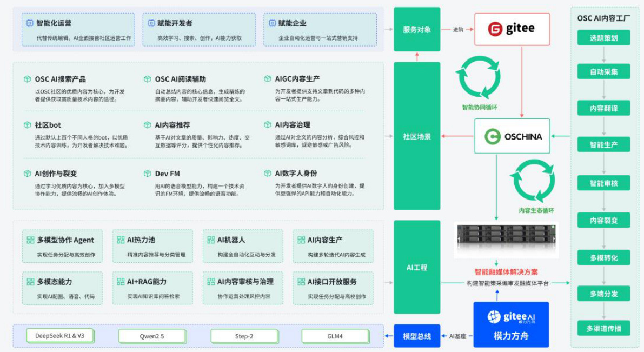Click the 内容翻译 step button
This screenshot has width=644, height=352.
tap(604, 108)
